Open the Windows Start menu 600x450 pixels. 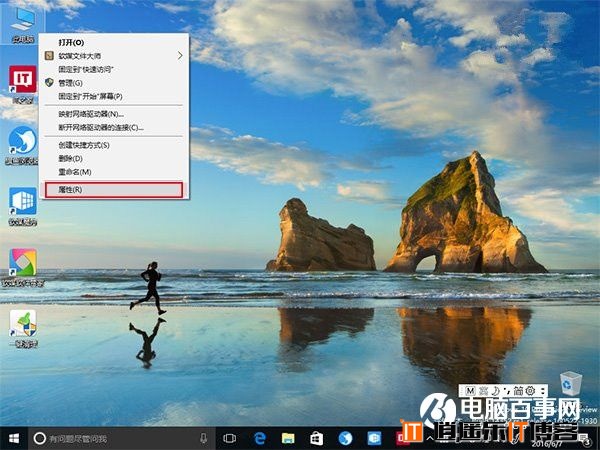pyautogui.click(x=14, y=438)
